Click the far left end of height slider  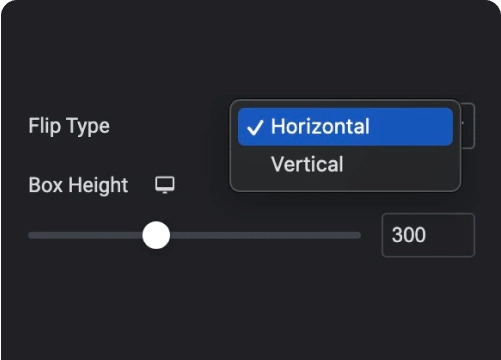pyautogui.click(x=31, y=235)
